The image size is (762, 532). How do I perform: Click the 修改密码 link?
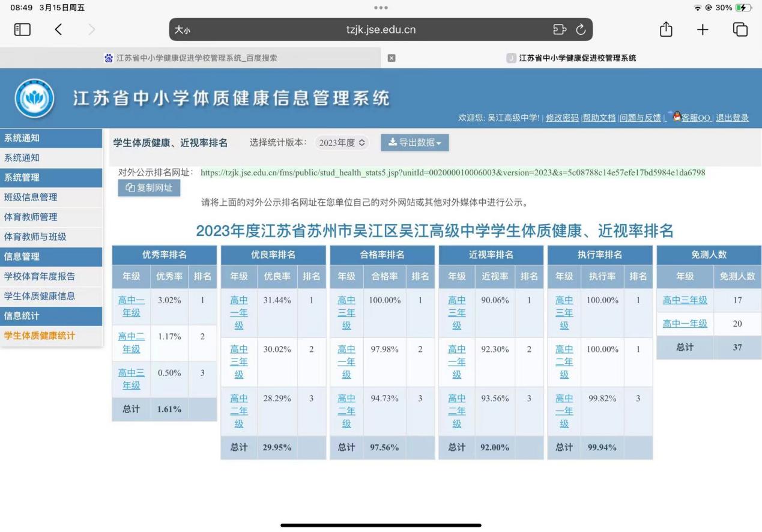point(562,118)
